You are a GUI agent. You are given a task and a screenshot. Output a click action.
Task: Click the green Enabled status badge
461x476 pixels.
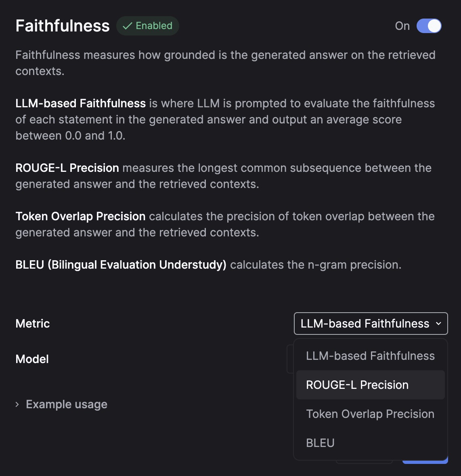[x=148, y=26]
